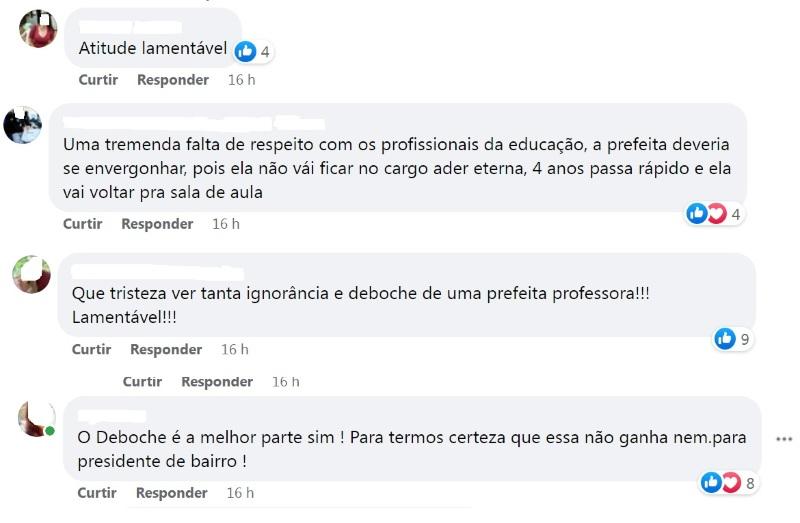
Task: Click like reaction icon on "Atitude lamentável" comment
Action: [x=246, y=50]
